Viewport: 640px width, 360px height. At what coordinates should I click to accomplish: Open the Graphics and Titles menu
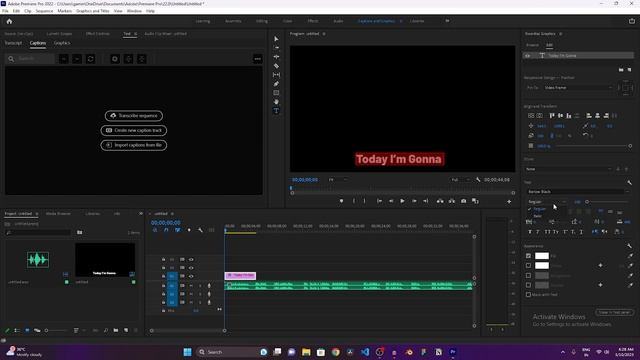click(93, 11)
